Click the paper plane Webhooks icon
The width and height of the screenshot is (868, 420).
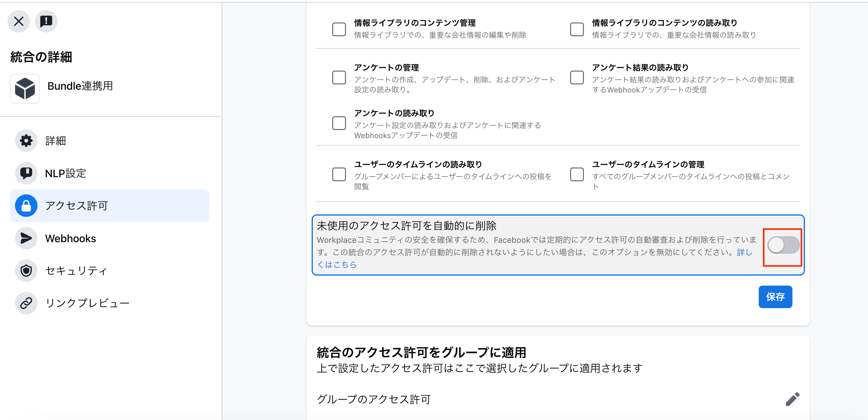tap(26, 238)
